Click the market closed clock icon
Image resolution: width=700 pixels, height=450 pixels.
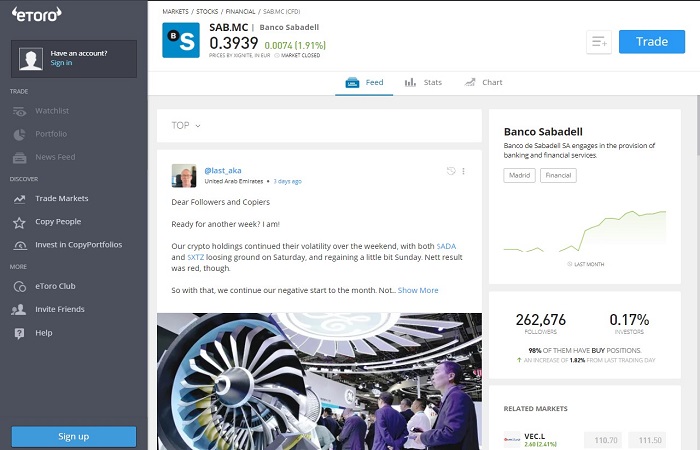tap(277, 55)
